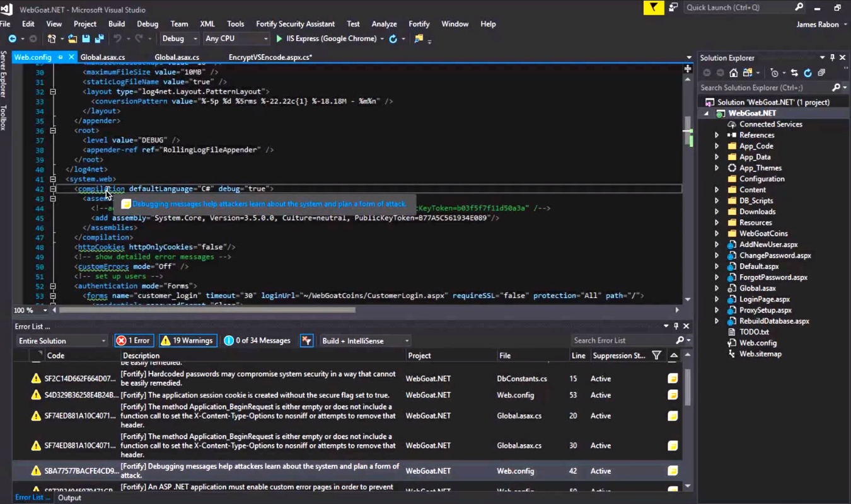Viewport: 851px width, 504px height.
Task: Click the Error List vertical scrollbar thumb
Action: (x=688, y=386)
